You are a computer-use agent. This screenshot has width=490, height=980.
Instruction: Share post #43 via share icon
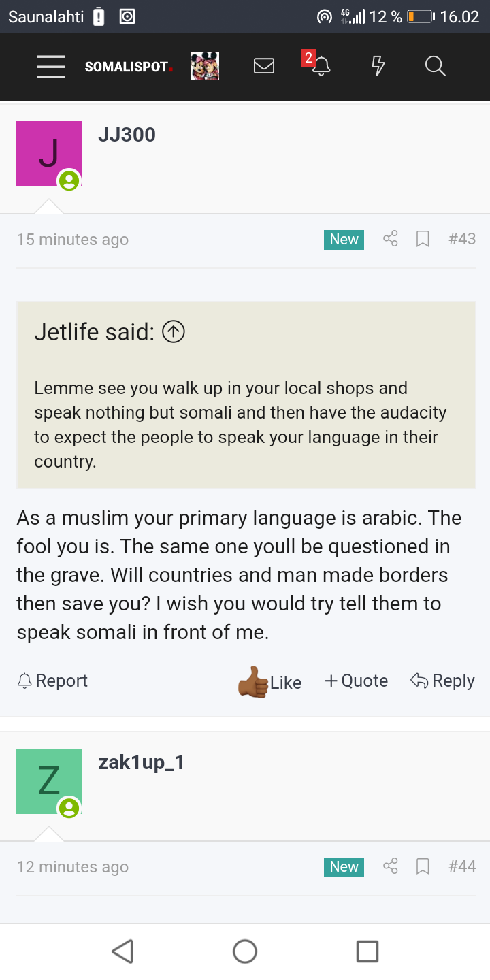[x=391, y=239]
